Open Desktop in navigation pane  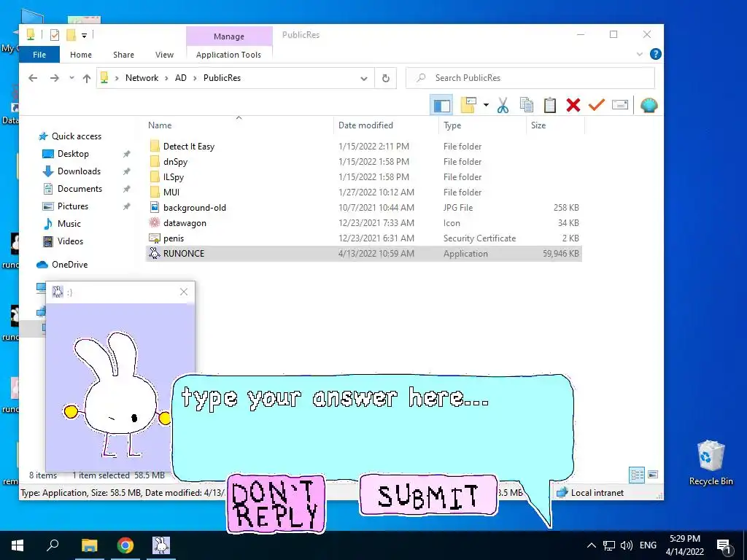73,154
